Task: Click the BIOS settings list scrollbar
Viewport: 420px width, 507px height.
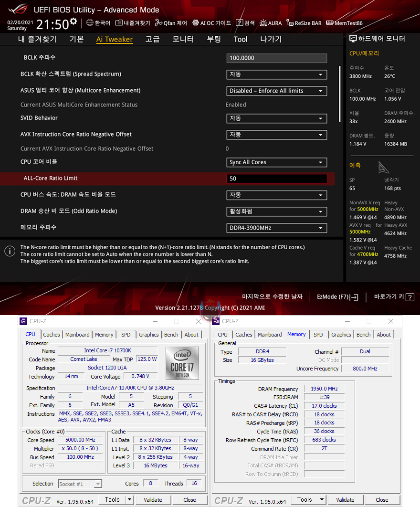Action: (340, 94)
